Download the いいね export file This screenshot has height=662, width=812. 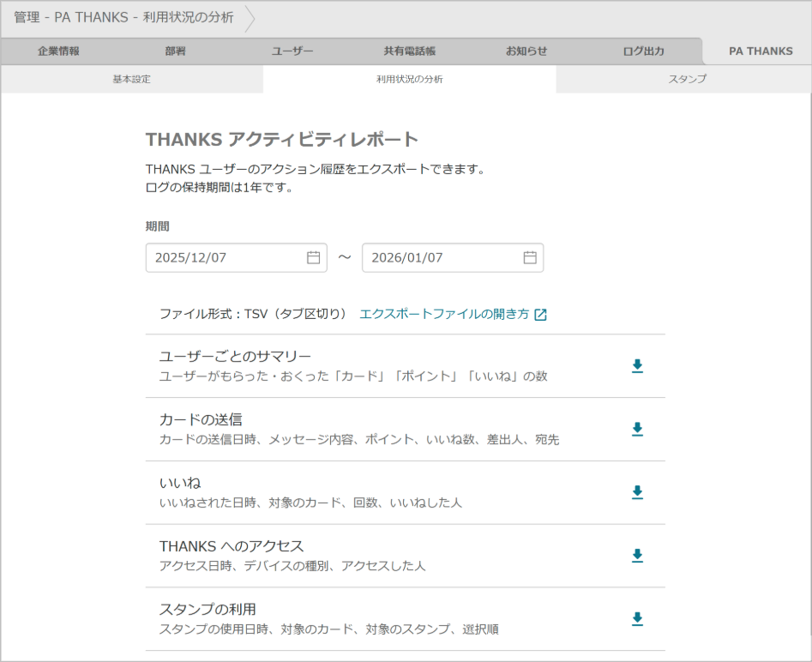[637, 492]
